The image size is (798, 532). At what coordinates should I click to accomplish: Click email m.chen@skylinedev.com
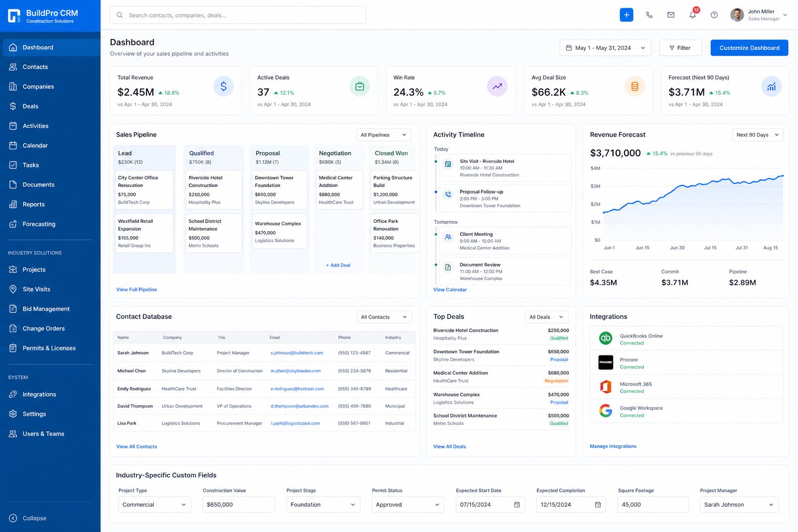296,371
